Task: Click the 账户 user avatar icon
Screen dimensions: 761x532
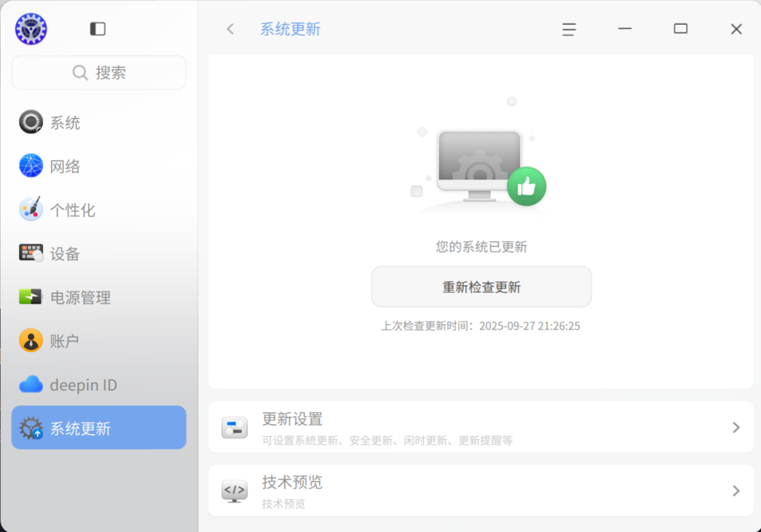Action: pos(31,341)
